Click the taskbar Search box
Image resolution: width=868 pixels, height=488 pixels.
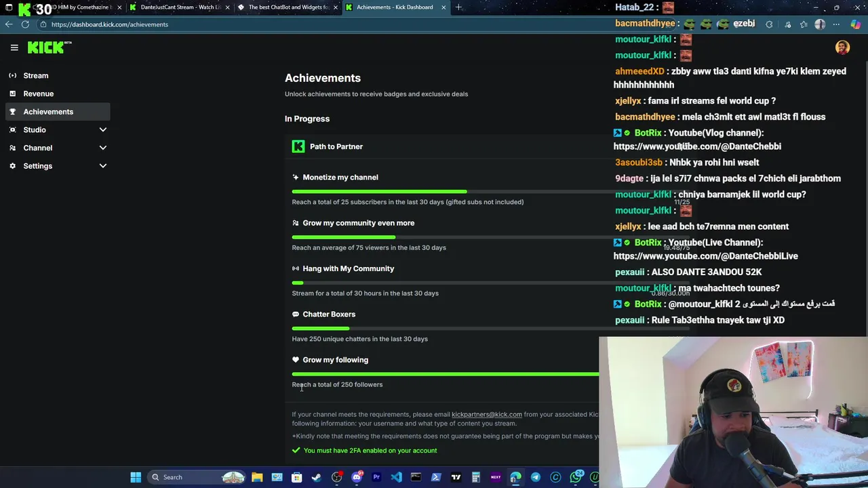point(197,477)
